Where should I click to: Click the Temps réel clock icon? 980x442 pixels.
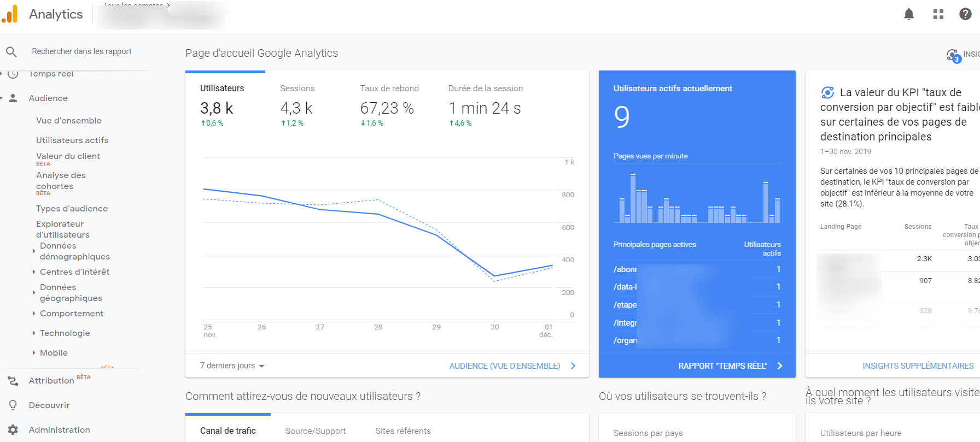(13, 73)
